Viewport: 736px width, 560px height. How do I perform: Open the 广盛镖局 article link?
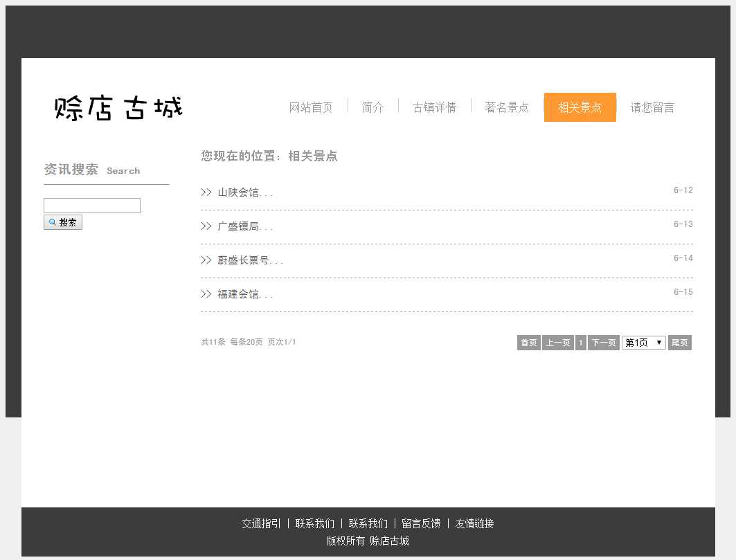coord(244,226)
